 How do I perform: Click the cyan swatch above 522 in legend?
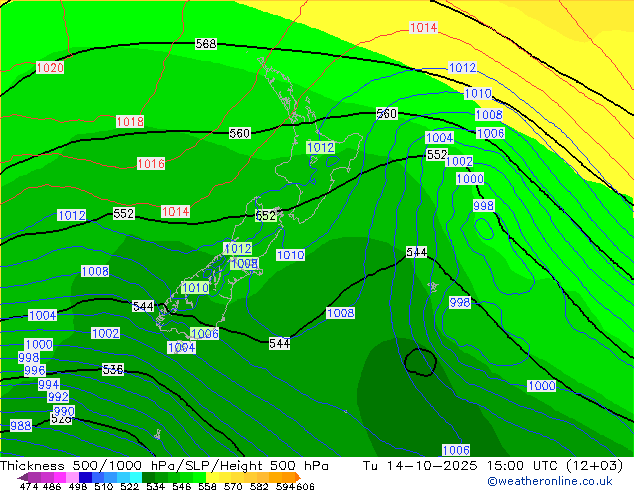tap(136, 477)
